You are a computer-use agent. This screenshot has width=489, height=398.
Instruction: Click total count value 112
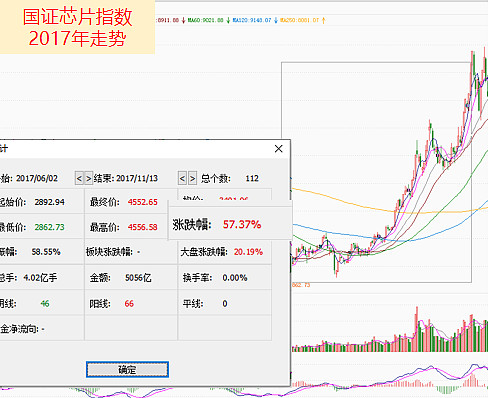coord(252,178)
